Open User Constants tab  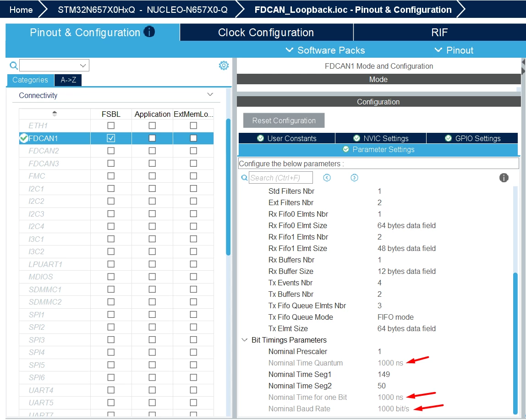[287, 138]
